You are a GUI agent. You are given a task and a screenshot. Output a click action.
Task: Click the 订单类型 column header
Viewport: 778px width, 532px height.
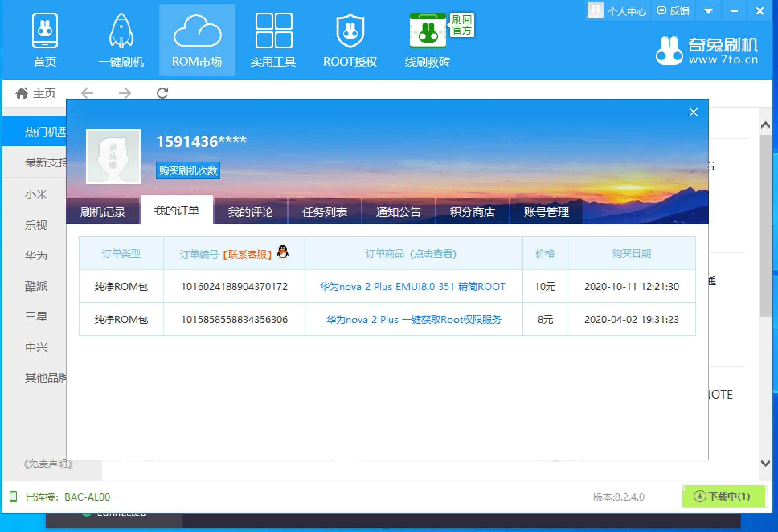point(121,254)
